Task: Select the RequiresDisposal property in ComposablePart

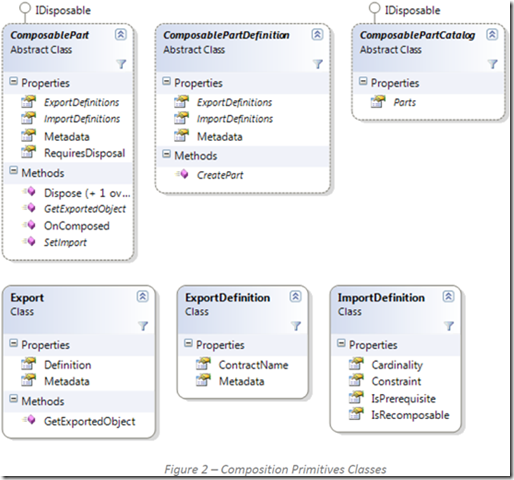Action: (85, 153)
